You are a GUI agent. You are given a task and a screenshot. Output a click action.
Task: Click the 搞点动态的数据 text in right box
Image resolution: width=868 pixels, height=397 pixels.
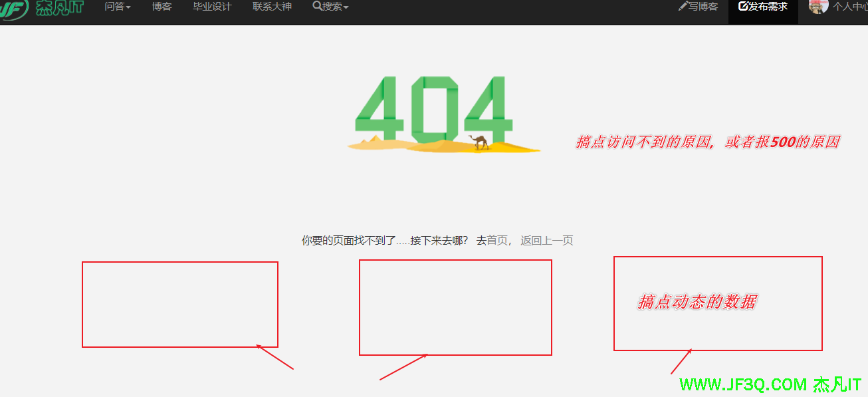click(x=697, y=303)
